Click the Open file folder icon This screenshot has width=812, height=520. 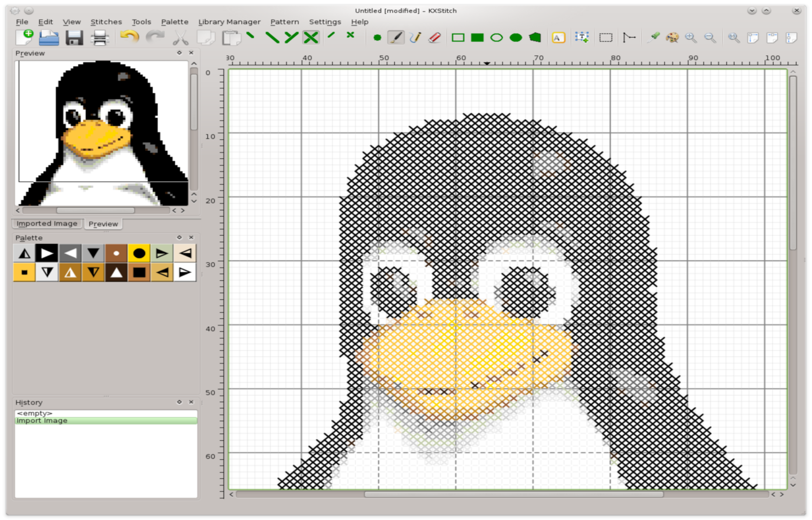pos(49,37)
